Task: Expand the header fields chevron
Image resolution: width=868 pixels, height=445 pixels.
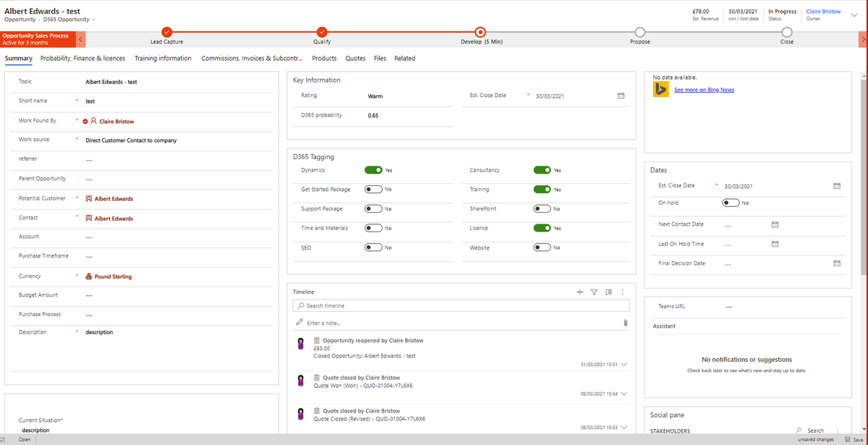Action: pos(854,14)
